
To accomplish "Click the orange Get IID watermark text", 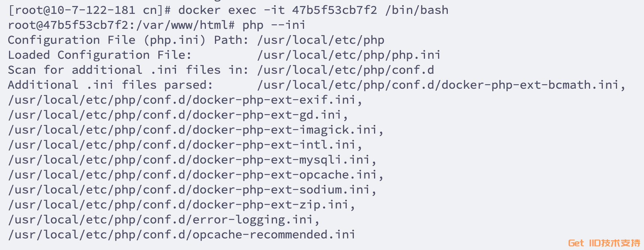I will pos(604,243).
